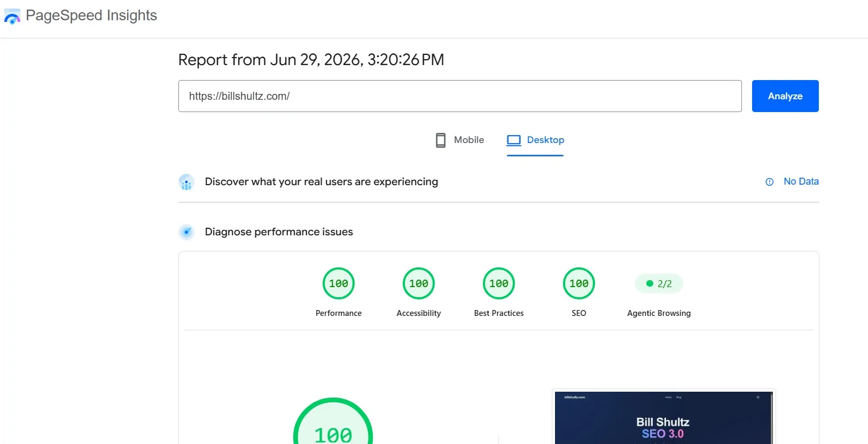
Task: Click the mobile phone icon
Action: tap(441, 140)
